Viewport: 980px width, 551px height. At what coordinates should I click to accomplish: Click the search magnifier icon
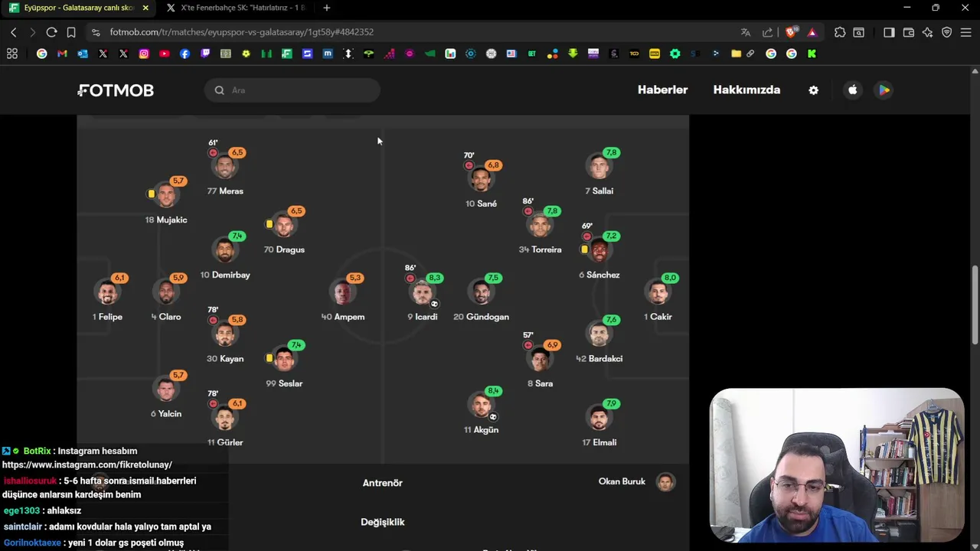click(220, 90)
